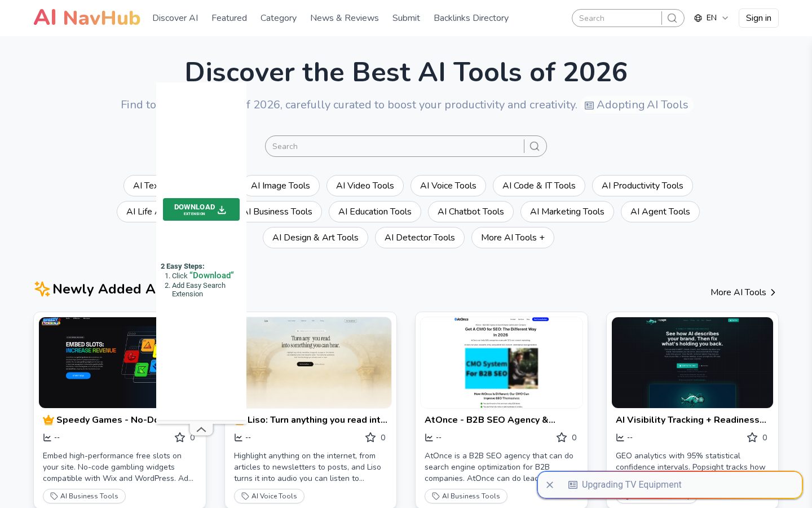The width and height of the screenshot is (812, 508).
Task: Open the Upgrading TV Equipment banner link
Action: click(632, 485)
